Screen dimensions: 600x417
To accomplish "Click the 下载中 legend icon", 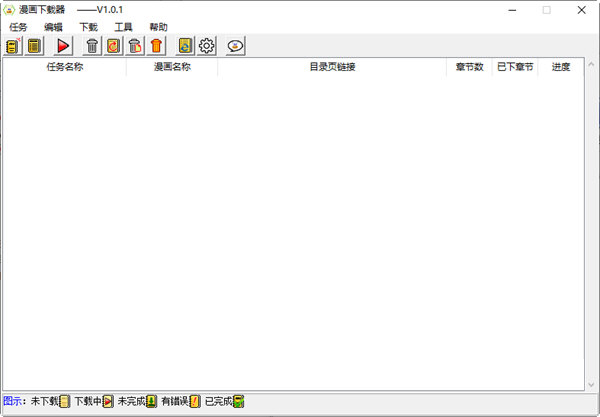I will pyautogui.click(x=108, y=401).
